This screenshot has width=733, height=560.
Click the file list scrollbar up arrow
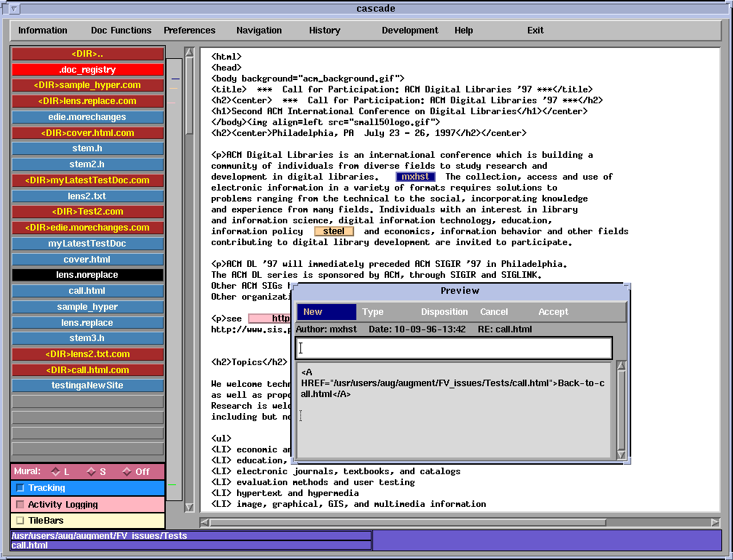[189, 52]
